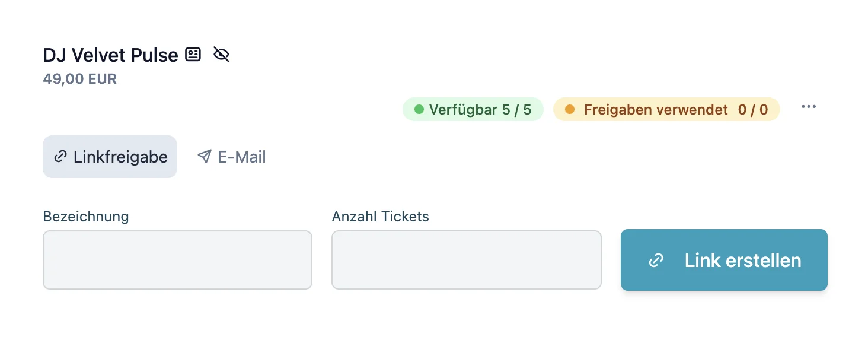Image resolution: width=868 pixels, height=349 pixels.
Task: Toggle the crossed-out eye visibility icon
Action: pyautogui.click(x=221, y=55)
